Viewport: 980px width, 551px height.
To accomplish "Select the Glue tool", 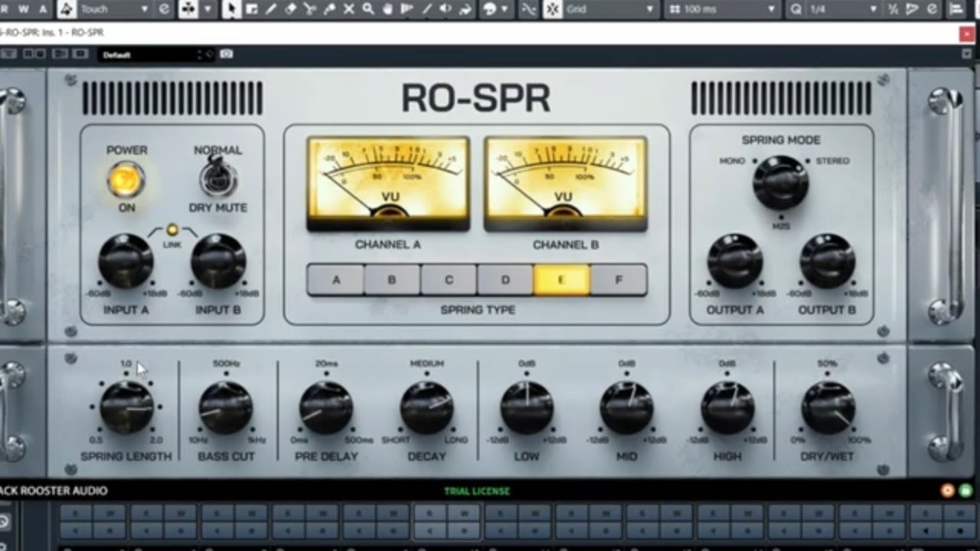I will [329, 9].
